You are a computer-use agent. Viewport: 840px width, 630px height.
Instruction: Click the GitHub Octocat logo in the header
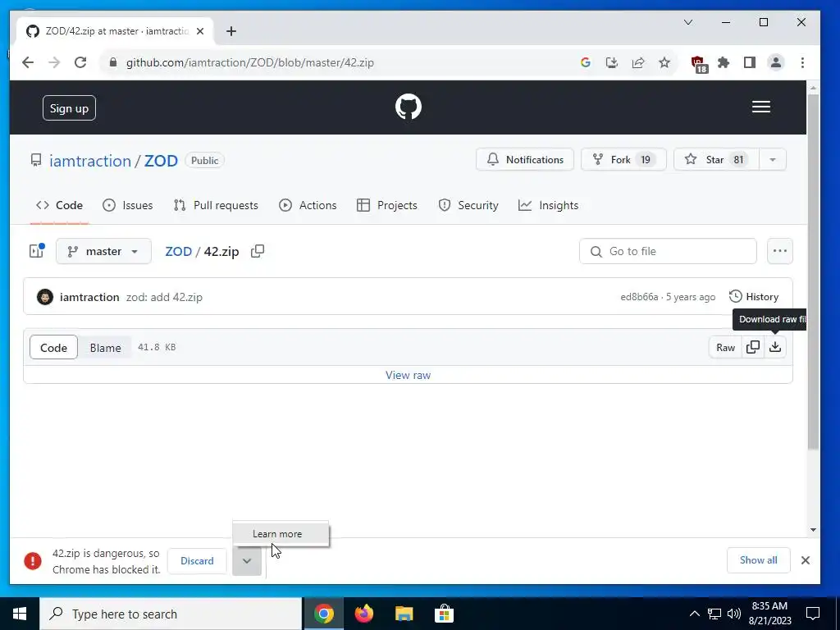point(409,107)
